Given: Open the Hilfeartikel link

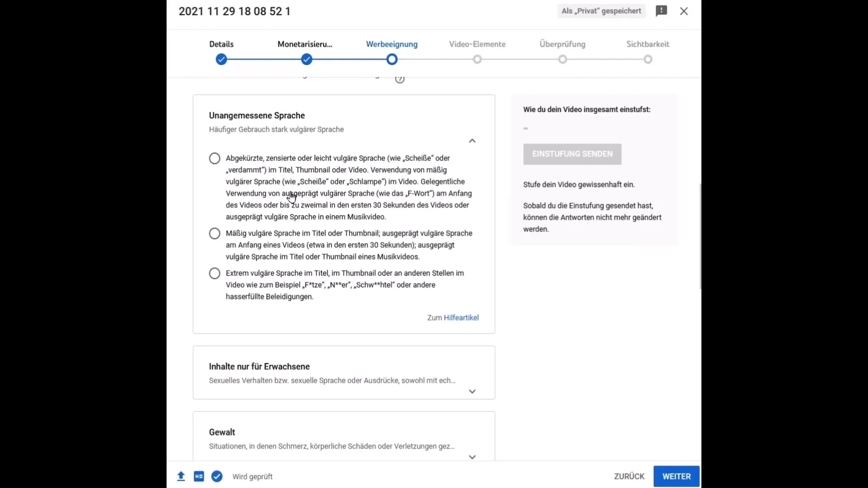Looking at the screenshot, I should 461,318.
